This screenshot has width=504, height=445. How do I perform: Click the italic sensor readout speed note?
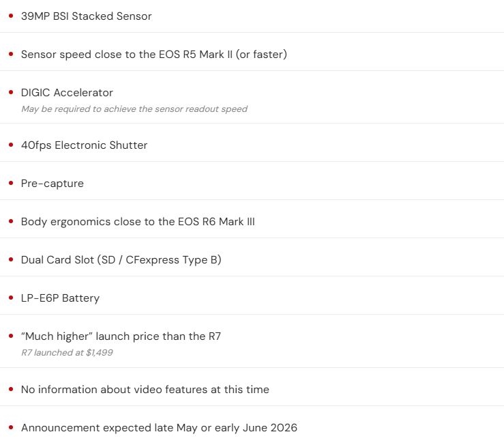pos(134,109)
